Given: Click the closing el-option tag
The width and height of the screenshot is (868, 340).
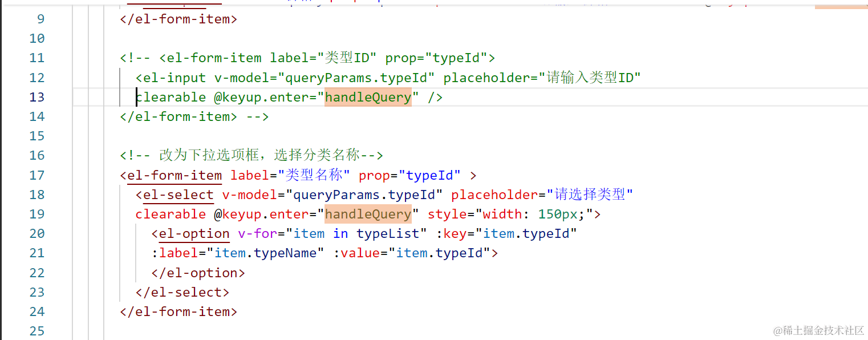Looking at the screenshot, I should (198, 273).
